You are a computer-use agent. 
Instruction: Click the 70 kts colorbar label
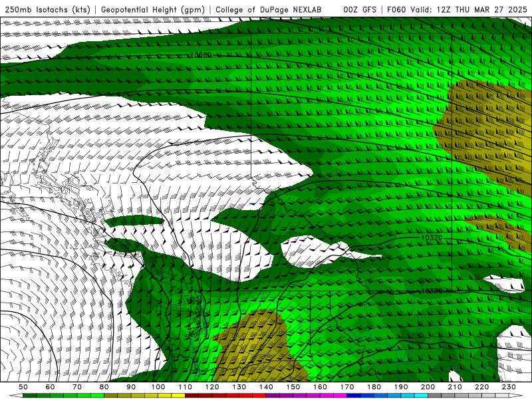coord(77,387)
